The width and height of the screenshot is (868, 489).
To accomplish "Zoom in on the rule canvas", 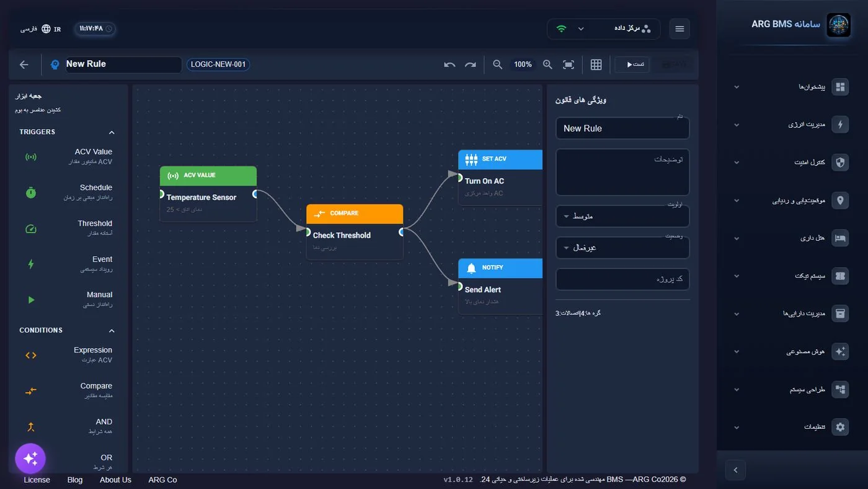I will [547, 65].
